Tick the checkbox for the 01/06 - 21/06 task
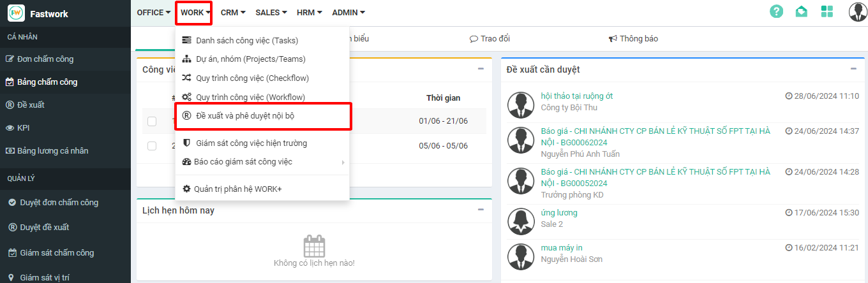The image size is (868, 283). (152, 121)
